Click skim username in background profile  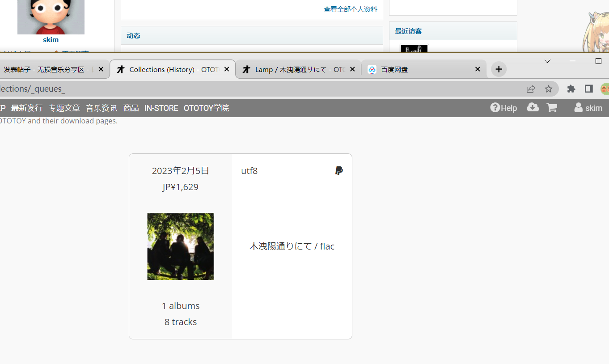(51, 39)
